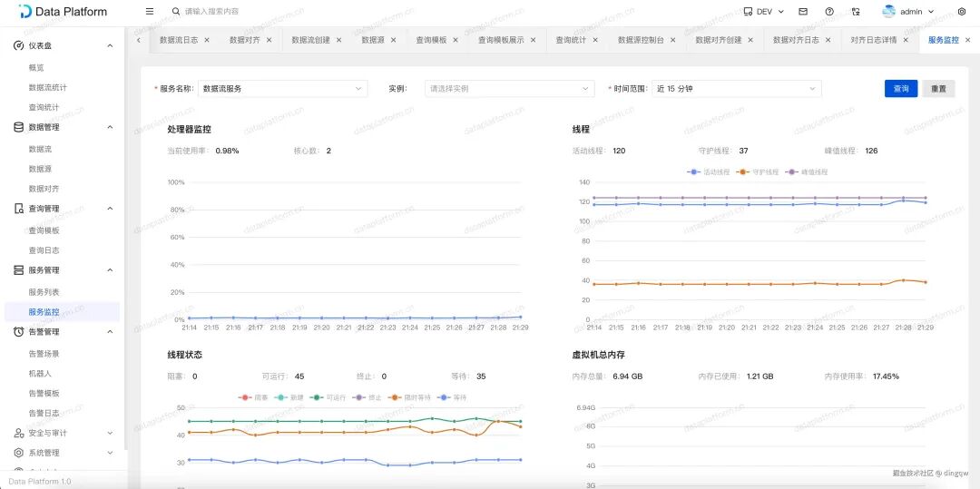Viewport: 980px width, 489px height.
Task: Open 告警模板 in the sidebar
Action: [x=44, y=394]
